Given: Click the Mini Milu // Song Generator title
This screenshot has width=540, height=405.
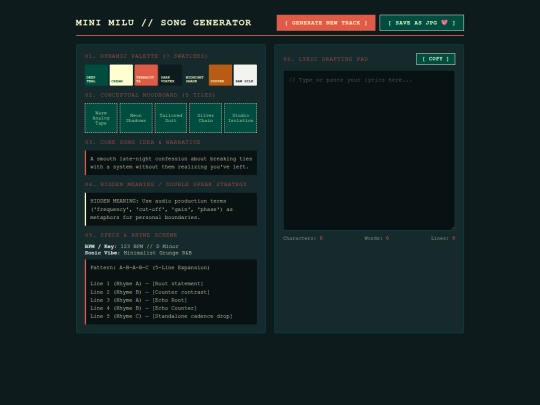Looking at the screenshot, I should pyautogui.click(x=164, y=23).
